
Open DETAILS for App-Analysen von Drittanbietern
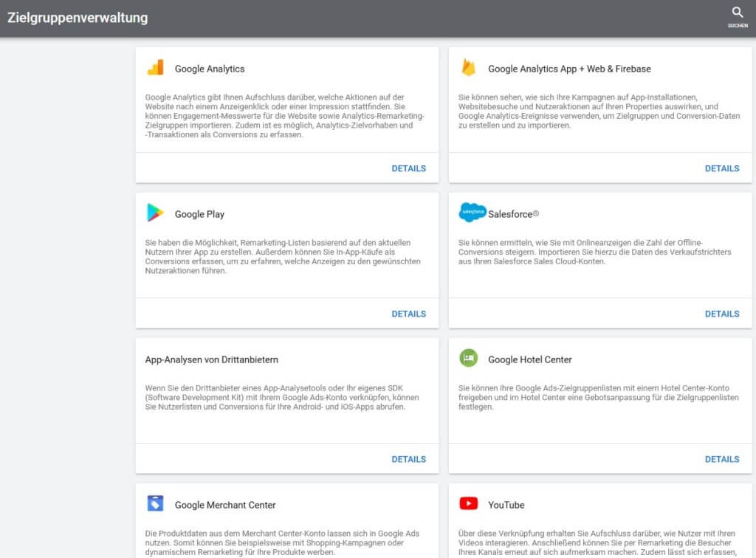click(408, 459)
